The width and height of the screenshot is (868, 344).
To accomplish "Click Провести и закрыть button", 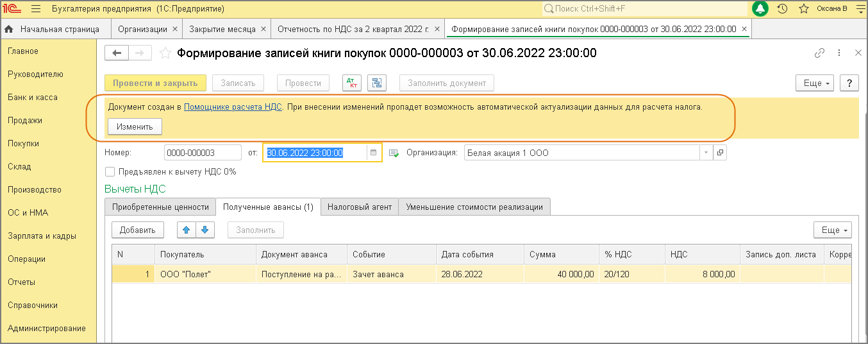I will click(x=156, y=83).
